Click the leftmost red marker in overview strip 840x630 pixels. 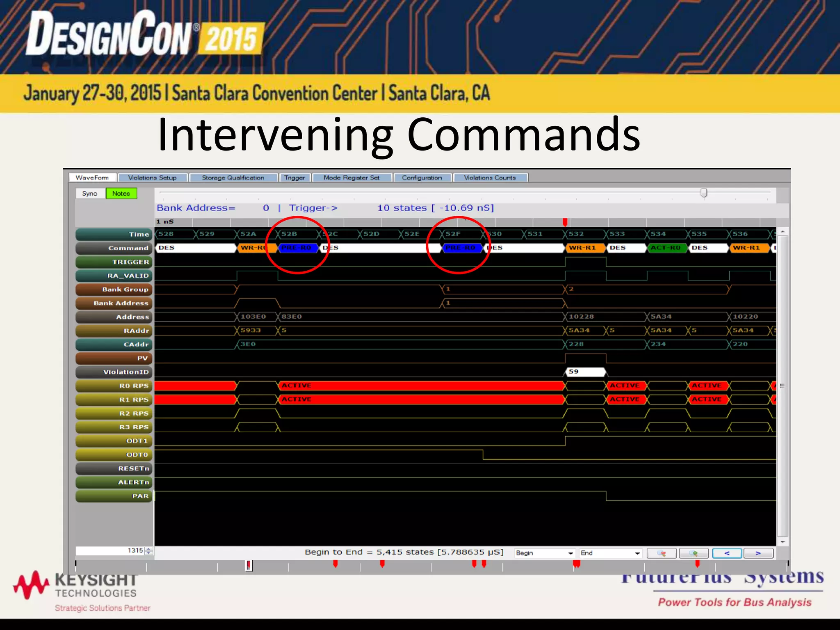(x=249, y=566)
